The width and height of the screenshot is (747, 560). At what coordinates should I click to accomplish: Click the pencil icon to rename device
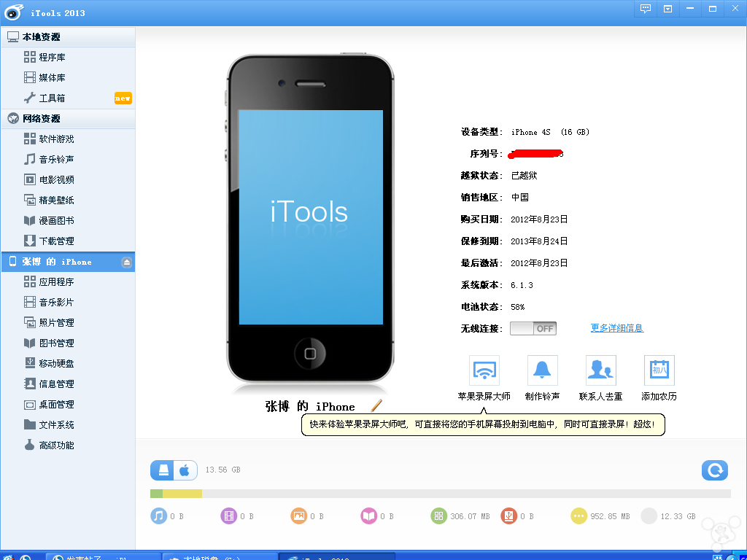tap(376, 405)
